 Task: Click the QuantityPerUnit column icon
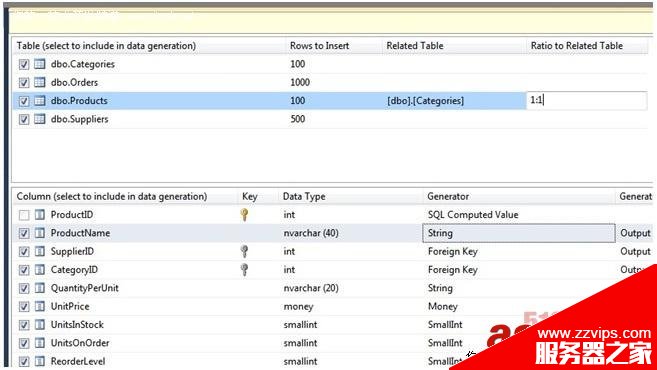40,289
